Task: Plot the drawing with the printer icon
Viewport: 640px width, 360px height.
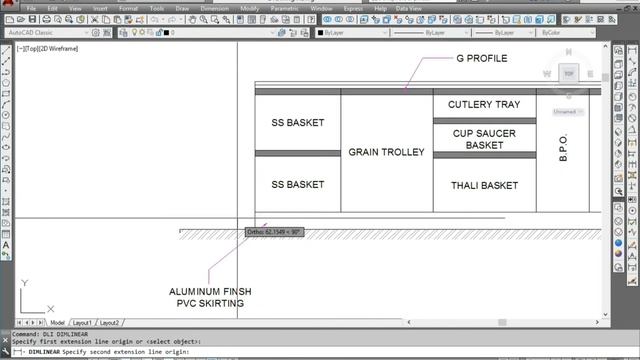Action: coord(47,20)
